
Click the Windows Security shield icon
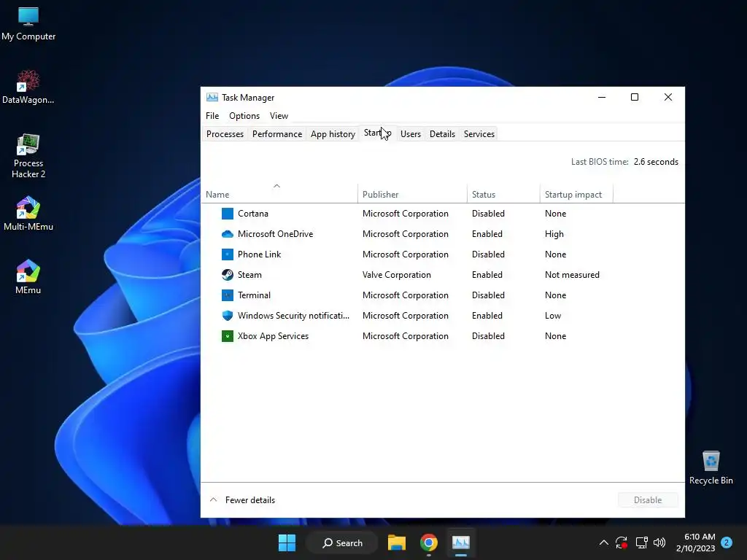228,316
